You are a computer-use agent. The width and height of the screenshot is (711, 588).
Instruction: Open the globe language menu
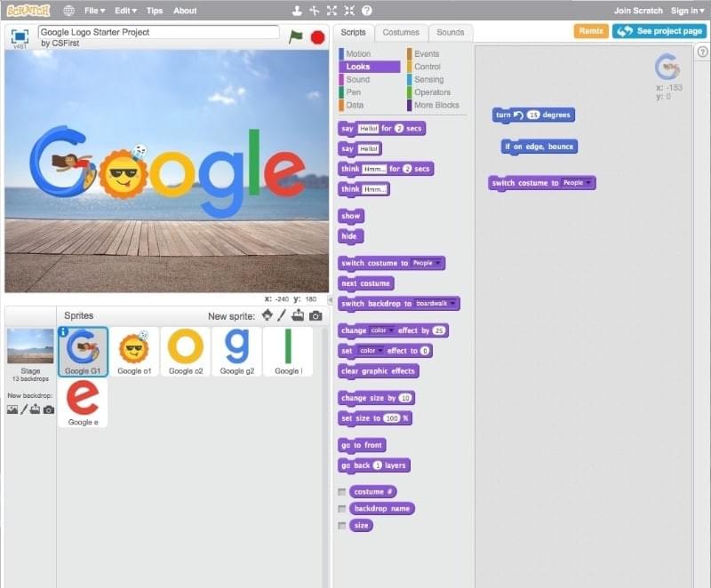tap(69, 11)
